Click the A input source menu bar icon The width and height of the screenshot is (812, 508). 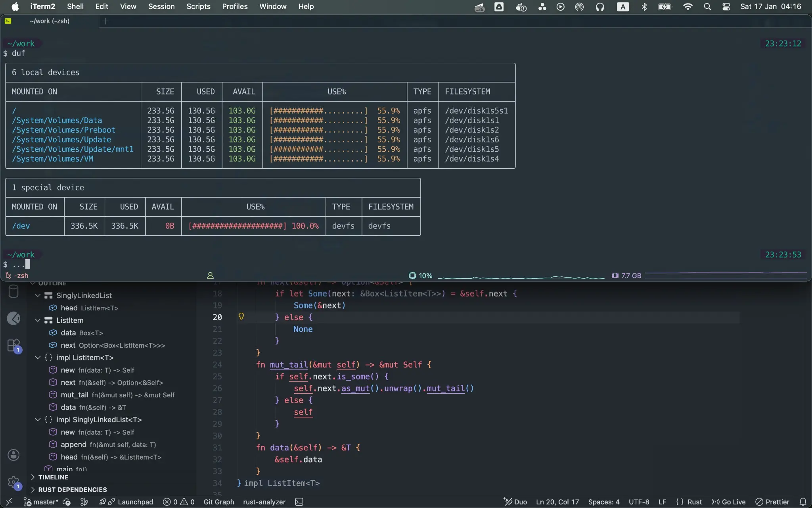tap(623, 7)
